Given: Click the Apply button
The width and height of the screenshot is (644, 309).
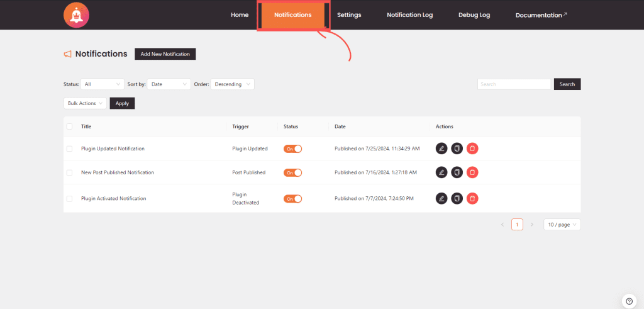Looking at the screenshot, I should (123, 104).
